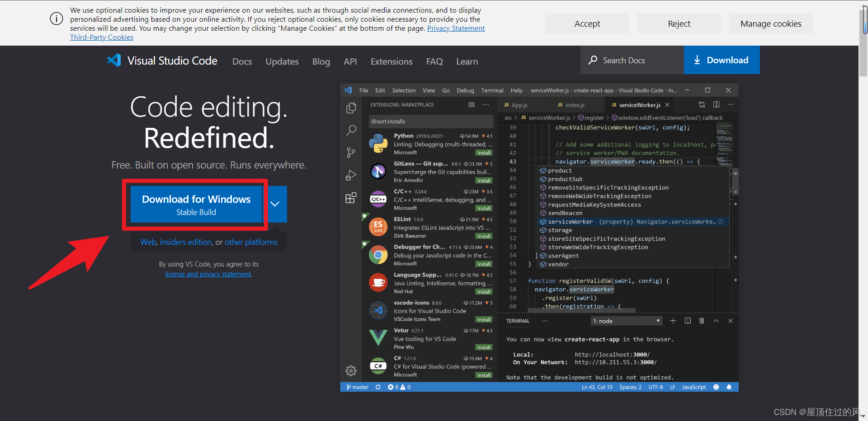Click the Python extension icon

[378, 144]
